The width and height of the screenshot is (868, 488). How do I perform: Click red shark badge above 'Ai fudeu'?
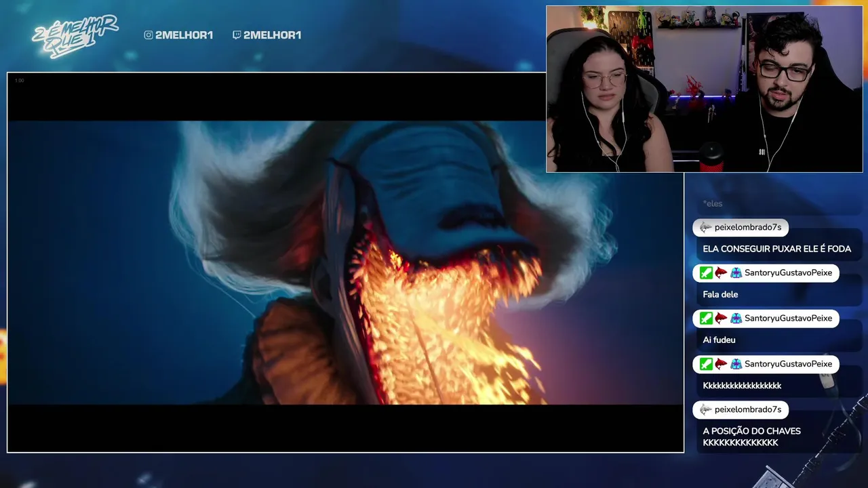pyautogui.click(x=721, y=319)
